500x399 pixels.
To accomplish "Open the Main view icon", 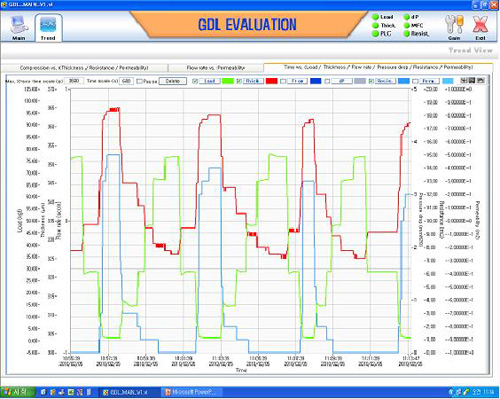I will point(19,28).
